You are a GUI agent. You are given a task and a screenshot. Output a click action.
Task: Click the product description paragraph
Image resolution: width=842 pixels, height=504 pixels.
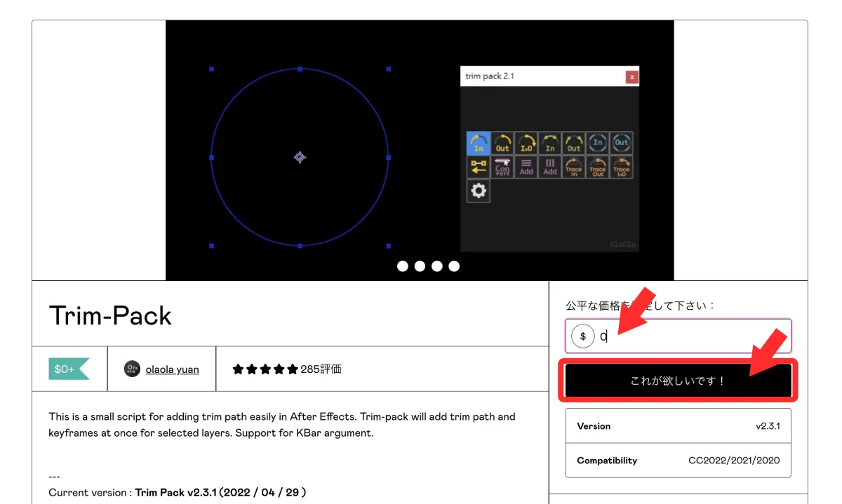click(282, 425)
